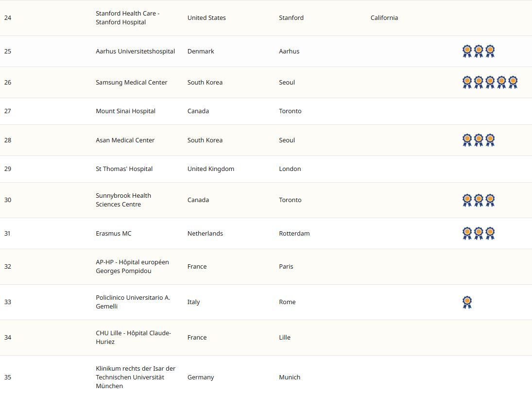The height and width of the screenshot is (393, 532).
Task: Click CHU Lille - Hôpital Claude-Huriez name
Action: 133,338
